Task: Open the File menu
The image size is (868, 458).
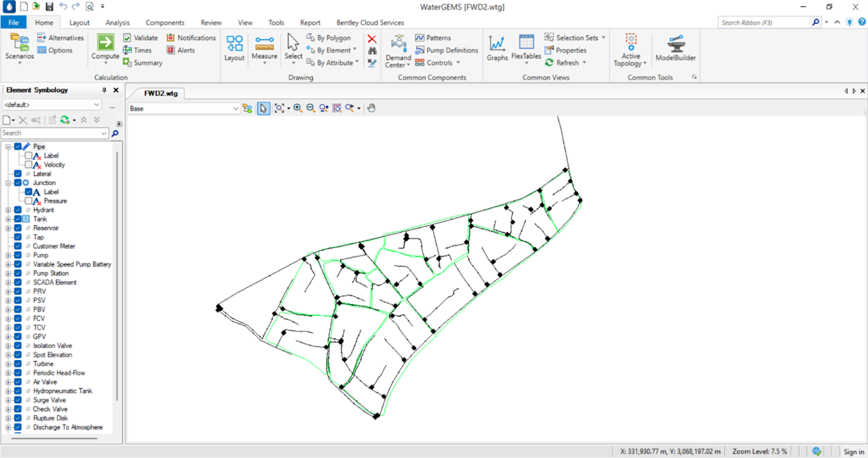Action: (13, 23)
